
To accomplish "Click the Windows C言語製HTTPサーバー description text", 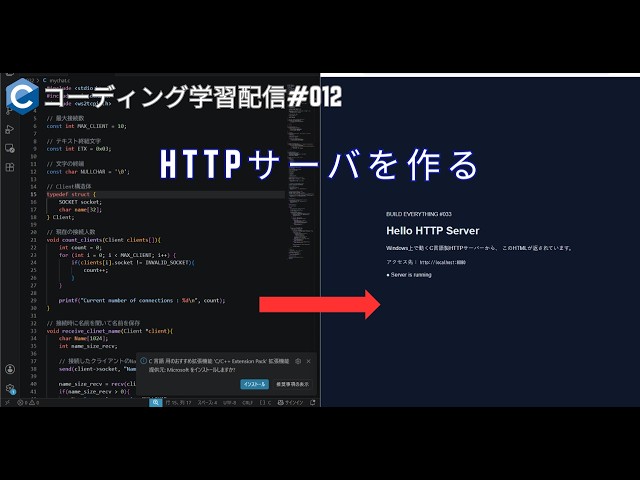I will tap(480, 248).
